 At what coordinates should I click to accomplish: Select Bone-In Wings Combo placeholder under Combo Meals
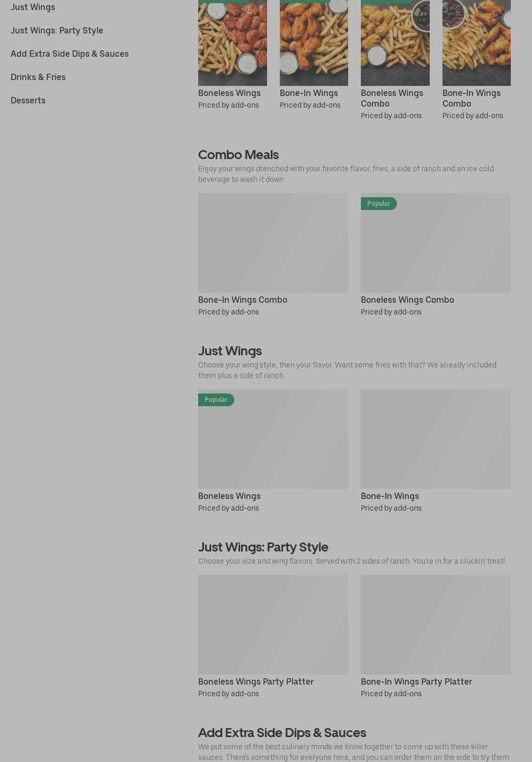(273, 243)
